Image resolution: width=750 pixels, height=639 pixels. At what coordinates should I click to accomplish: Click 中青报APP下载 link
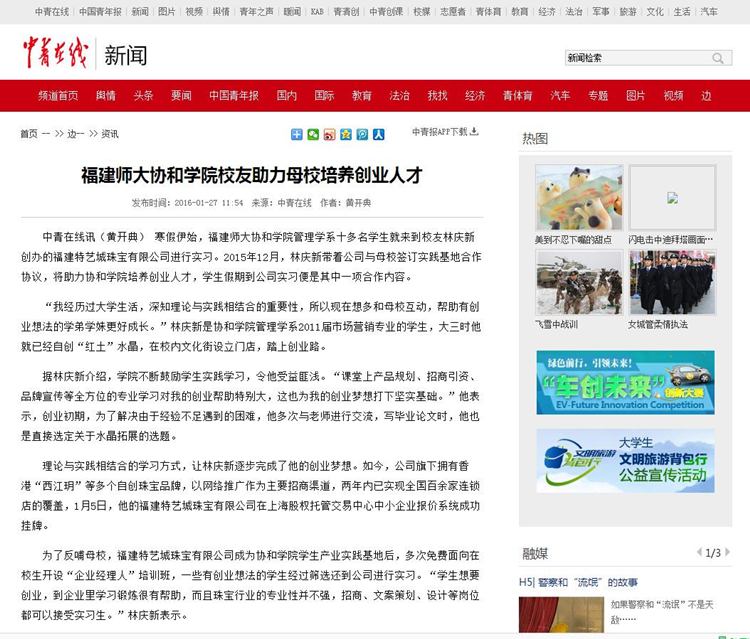point(440,132)
